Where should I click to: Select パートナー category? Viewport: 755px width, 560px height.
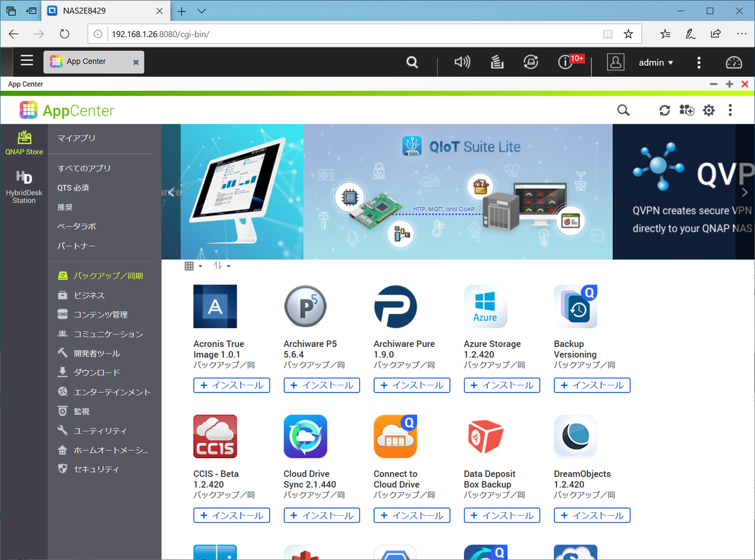[x=76, y=246]
